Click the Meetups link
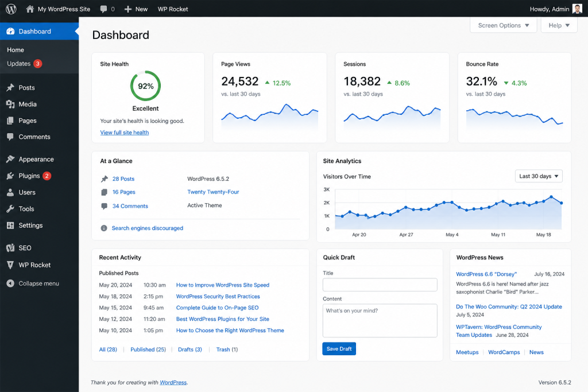This screenshot has width=588, height=392. (x=467, y=352)
